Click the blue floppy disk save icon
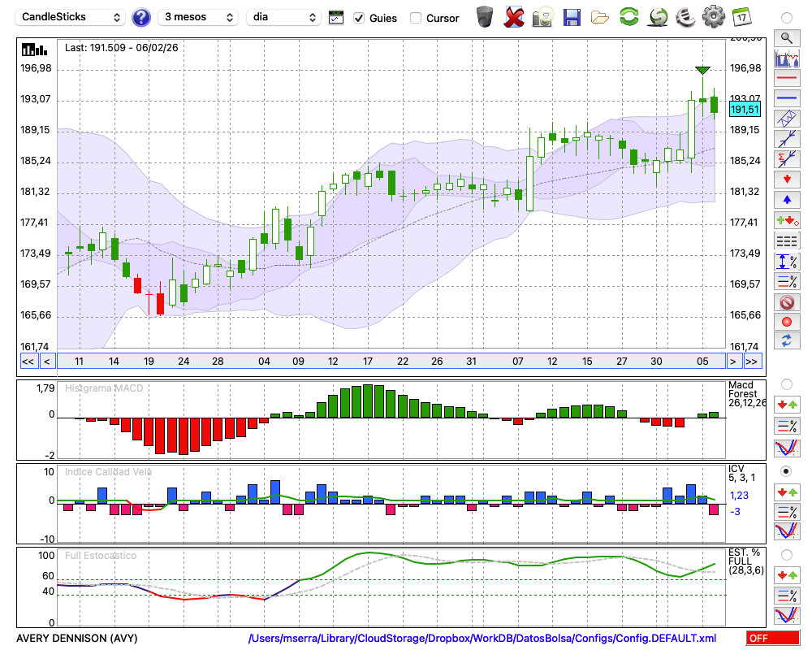This screenshot has height=650, width=812. click(x=572, y=16)
